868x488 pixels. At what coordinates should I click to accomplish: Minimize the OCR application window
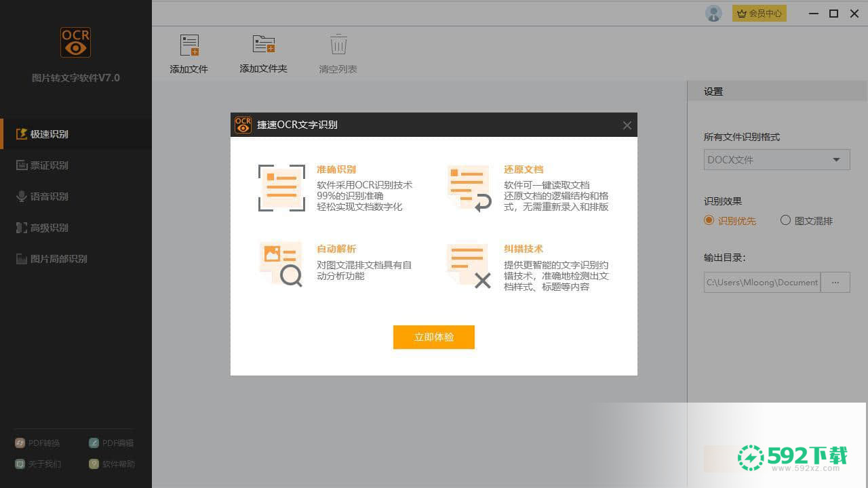[x=813, y=13]
